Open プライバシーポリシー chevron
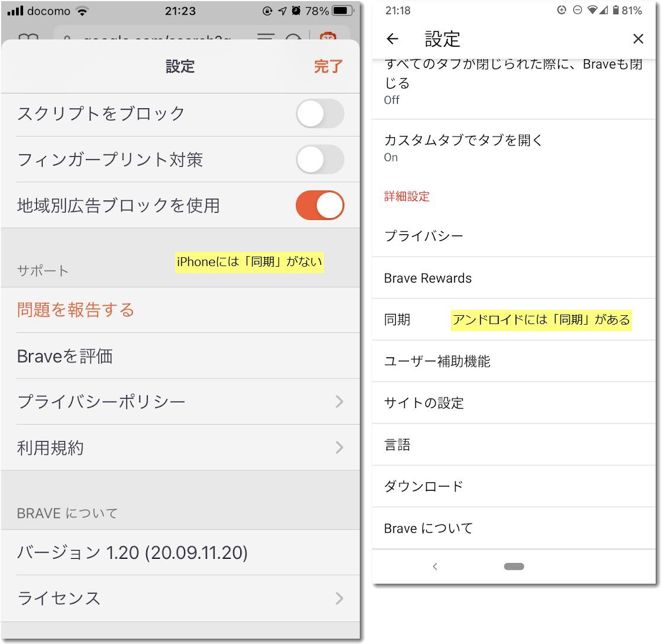Screen dimensions: 661x644 (x=339, y=402)
